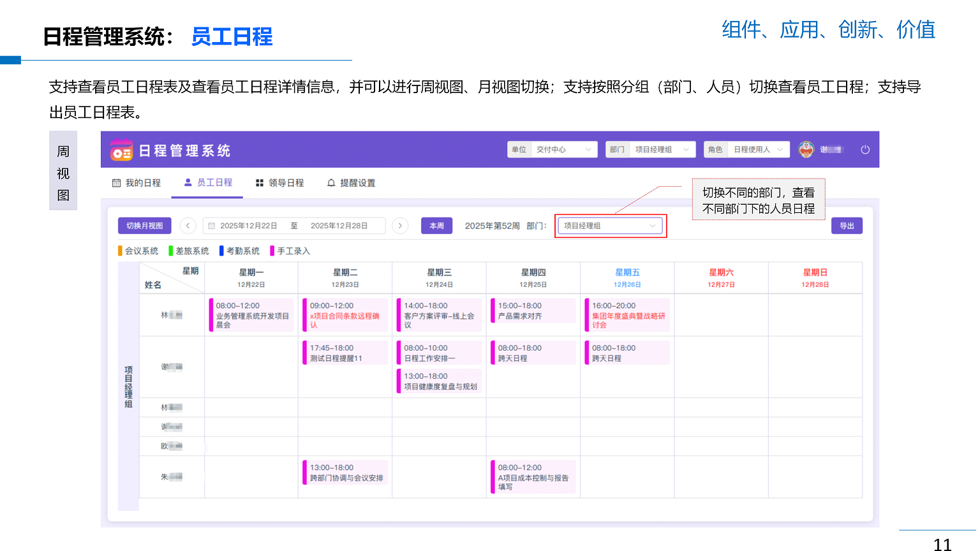Click calendar icon in date range field
The image size is (980, 551).
[x=212, y=226]
